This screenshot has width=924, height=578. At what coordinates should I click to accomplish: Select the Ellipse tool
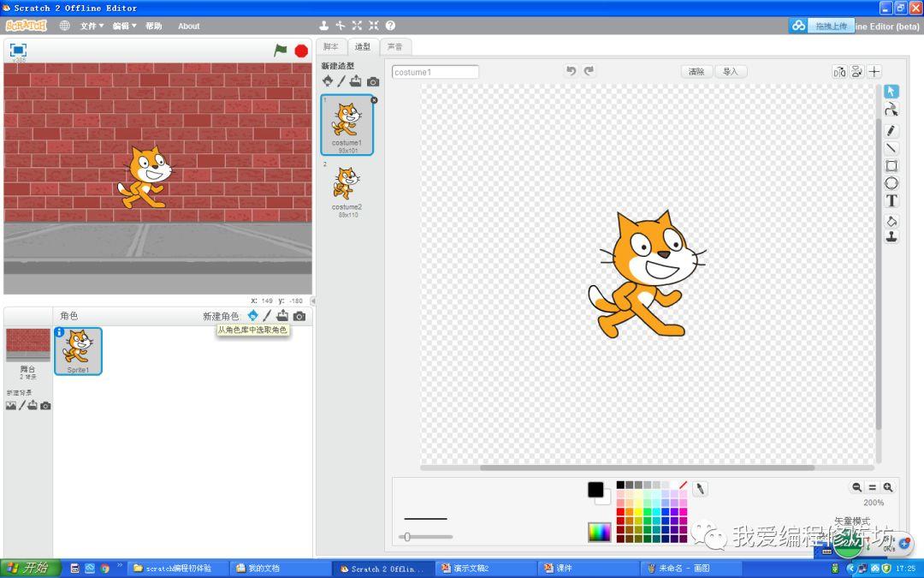point(891,183)
